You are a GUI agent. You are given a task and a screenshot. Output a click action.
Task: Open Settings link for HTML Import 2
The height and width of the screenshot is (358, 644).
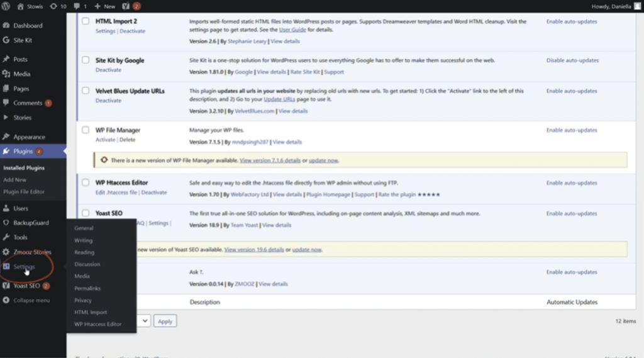point(105,31)
